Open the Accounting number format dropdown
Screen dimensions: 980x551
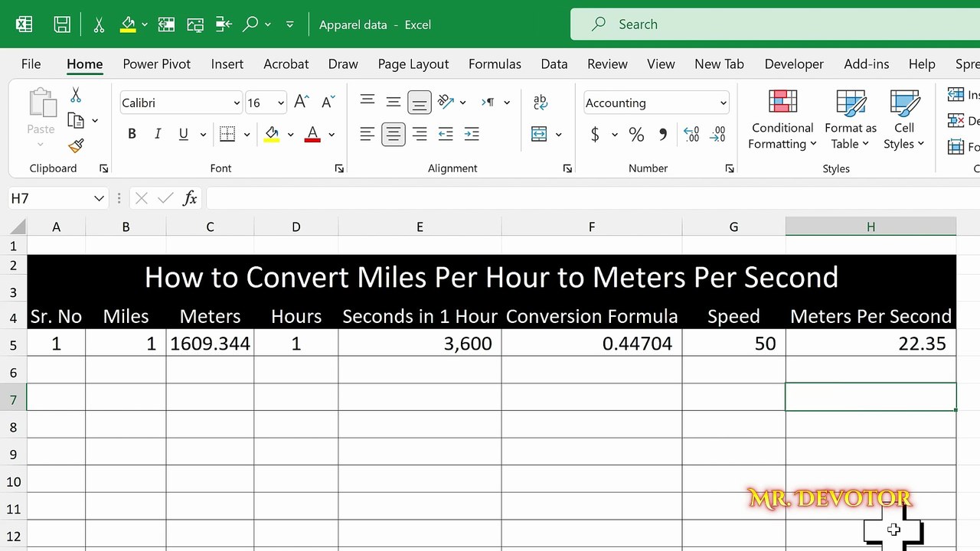[723, 103]
